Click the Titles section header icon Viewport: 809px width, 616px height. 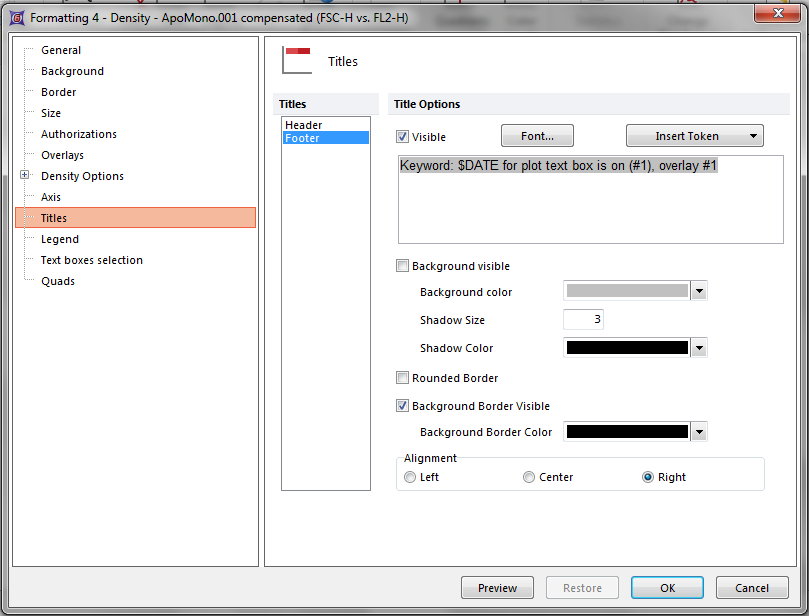297,61
